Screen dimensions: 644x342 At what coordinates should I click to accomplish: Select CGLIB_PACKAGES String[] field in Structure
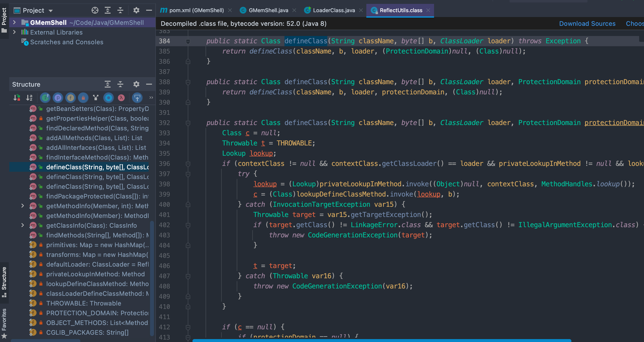[87, 333]
